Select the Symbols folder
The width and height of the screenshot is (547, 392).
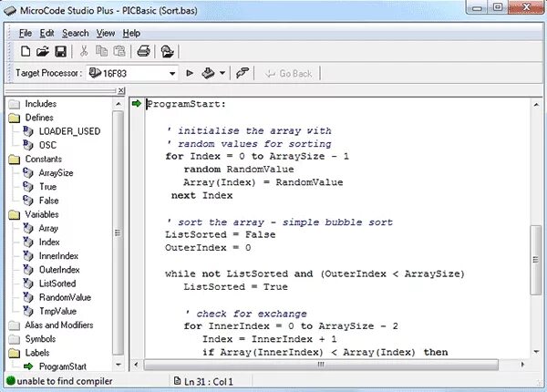[x=32, y=339]
